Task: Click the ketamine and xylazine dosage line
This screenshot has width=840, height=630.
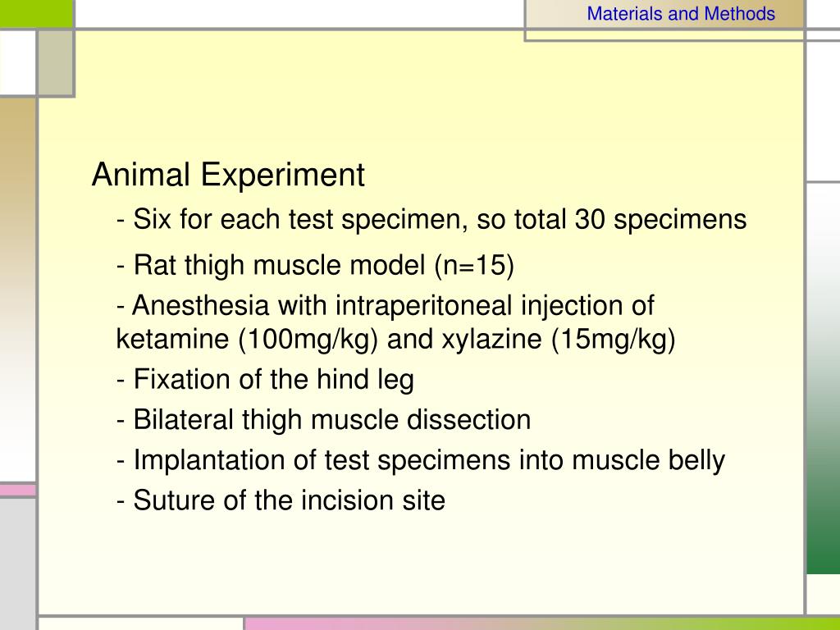Action: click(396, 339)
